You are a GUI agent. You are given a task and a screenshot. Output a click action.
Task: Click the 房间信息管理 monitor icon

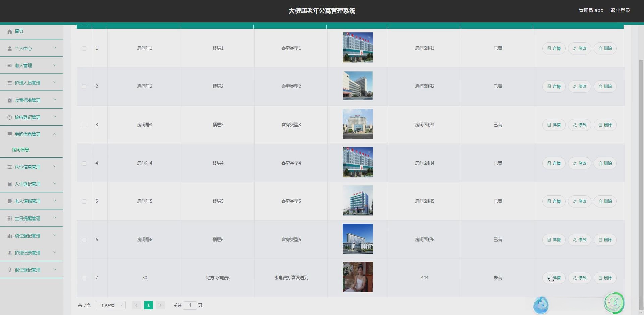point(9,134)
